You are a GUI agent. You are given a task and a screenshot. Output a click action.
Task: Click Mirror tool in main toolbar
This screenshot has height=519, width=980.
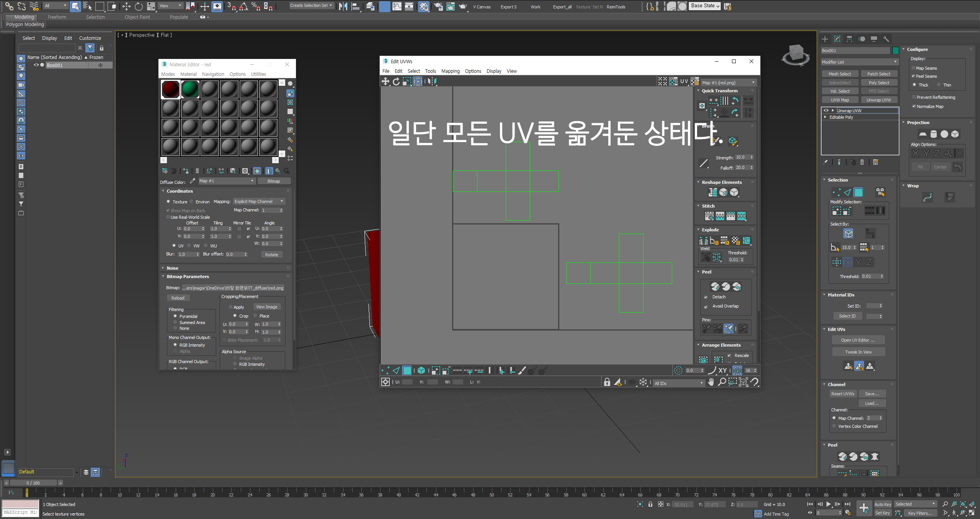coord(343,6)
